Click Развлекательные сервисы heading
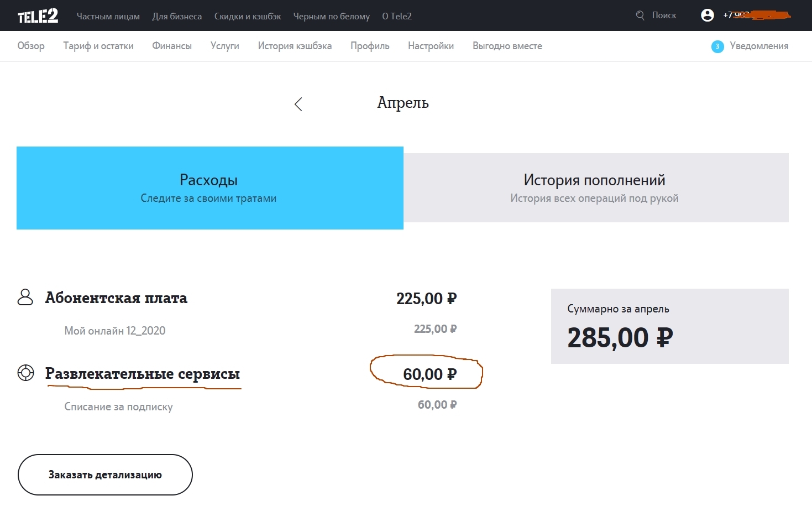This screenshot has height=506, width=812. point(143,374)
